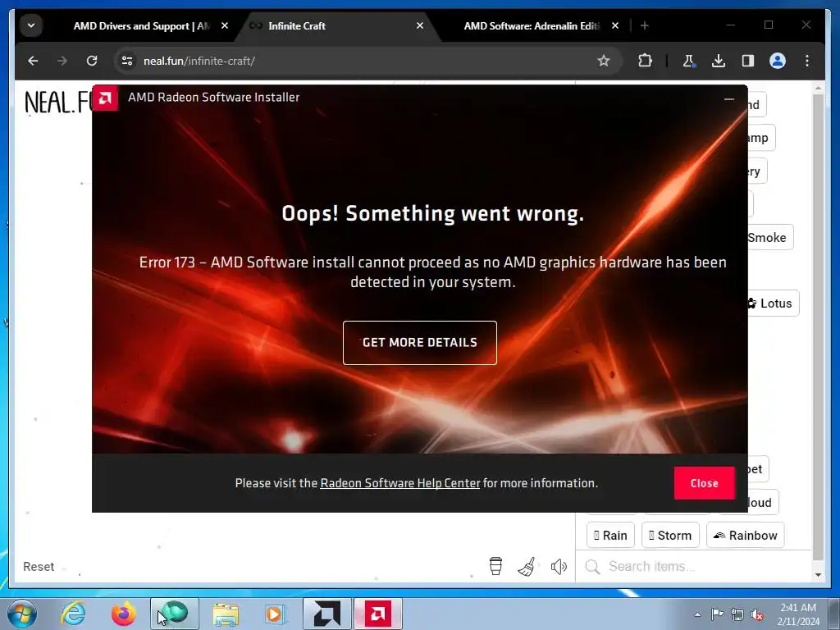Bookmark this page with the star

coord(604,61)
